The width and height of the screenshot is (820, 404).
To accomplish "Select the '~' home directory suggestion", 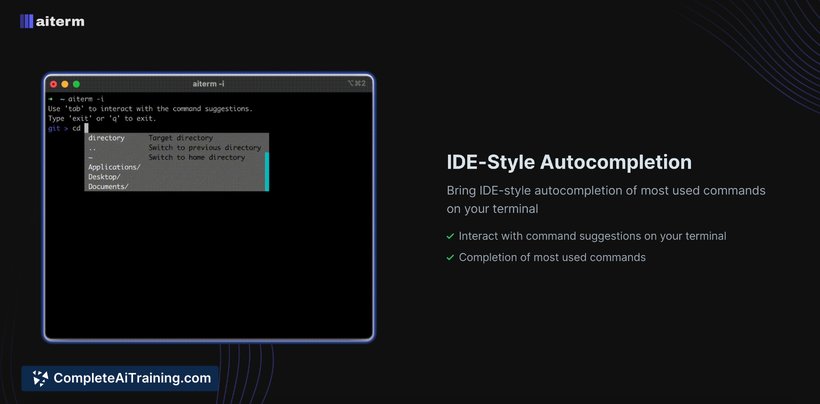I will coord(177,157).
